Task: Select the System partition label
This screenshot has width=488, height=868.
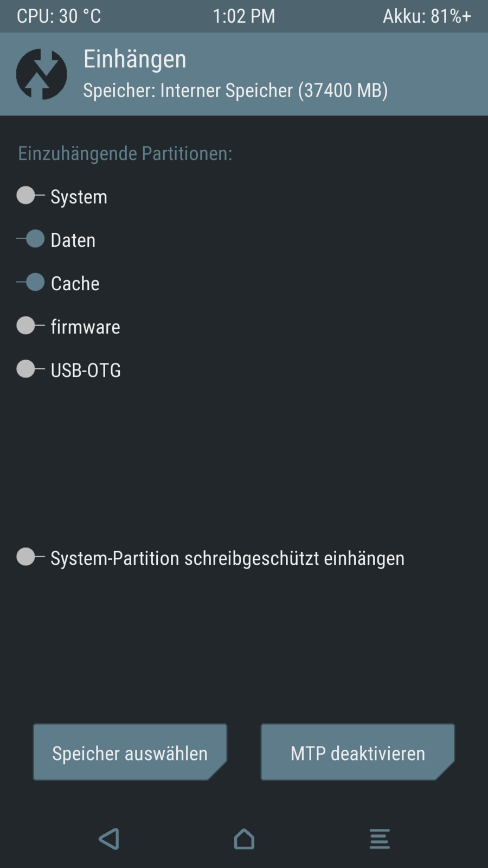Action: (79, 196)
